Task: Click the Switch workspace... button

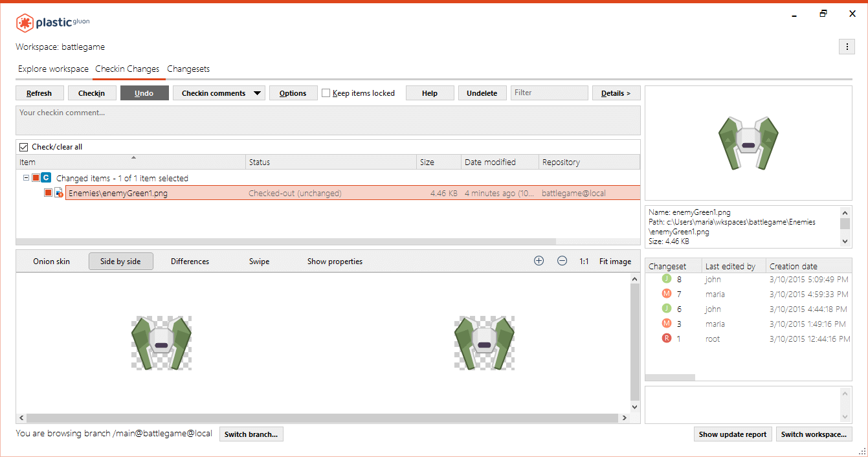Action: (x=814, y=434)
